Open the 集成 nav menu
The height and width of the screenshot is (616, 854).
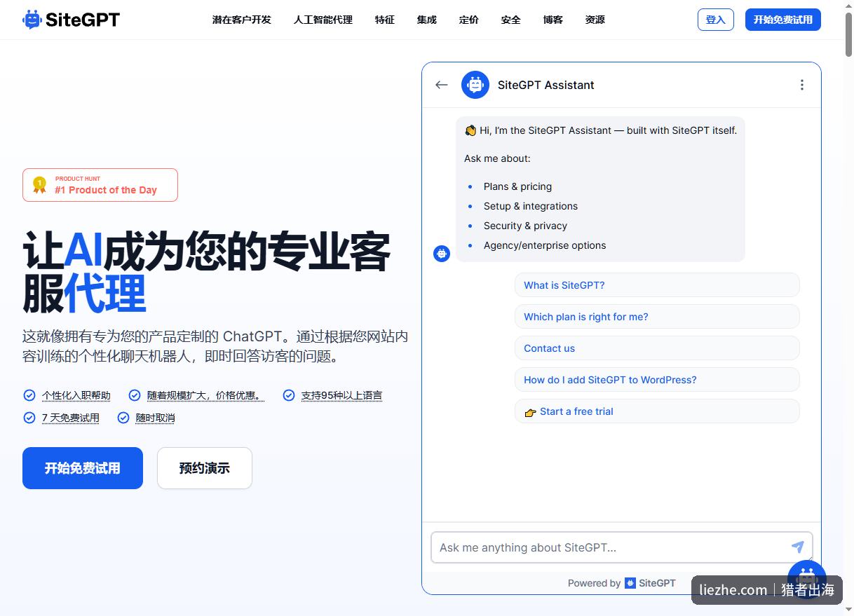[427, 20]
